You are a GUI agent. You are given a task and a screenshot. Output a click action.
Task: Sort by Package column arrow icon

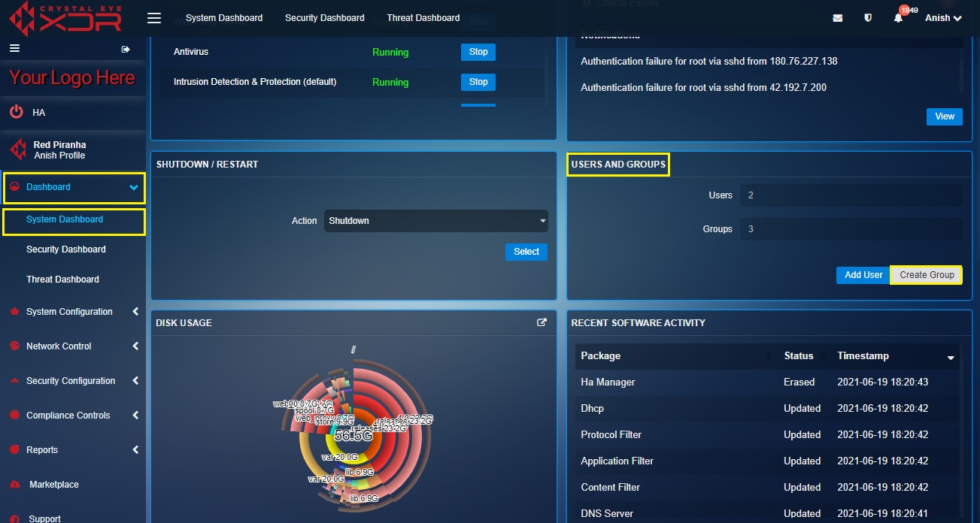pyautogui.click(x=769, y=356)
